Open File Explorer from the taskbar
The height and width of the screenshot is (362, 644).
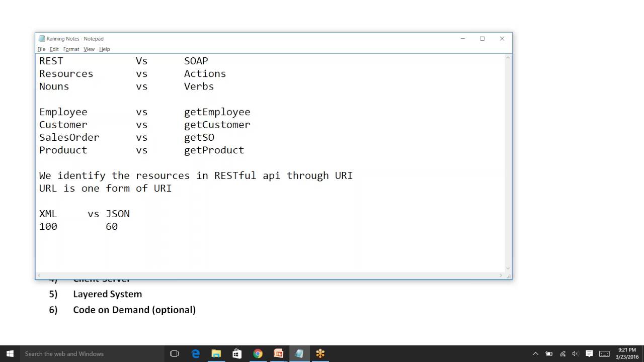[216, 354]
